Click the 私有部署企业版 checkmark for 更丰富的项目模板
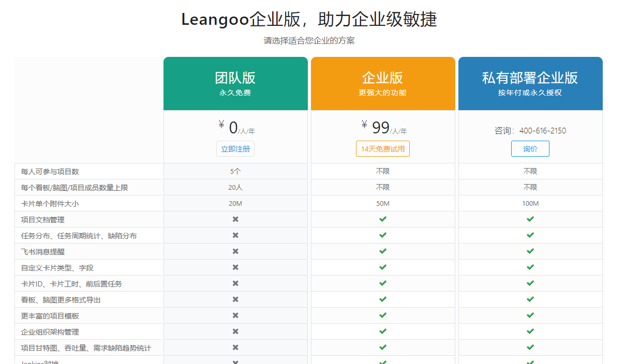Viewport: 625px width, 364px height. tap(530, 315)
